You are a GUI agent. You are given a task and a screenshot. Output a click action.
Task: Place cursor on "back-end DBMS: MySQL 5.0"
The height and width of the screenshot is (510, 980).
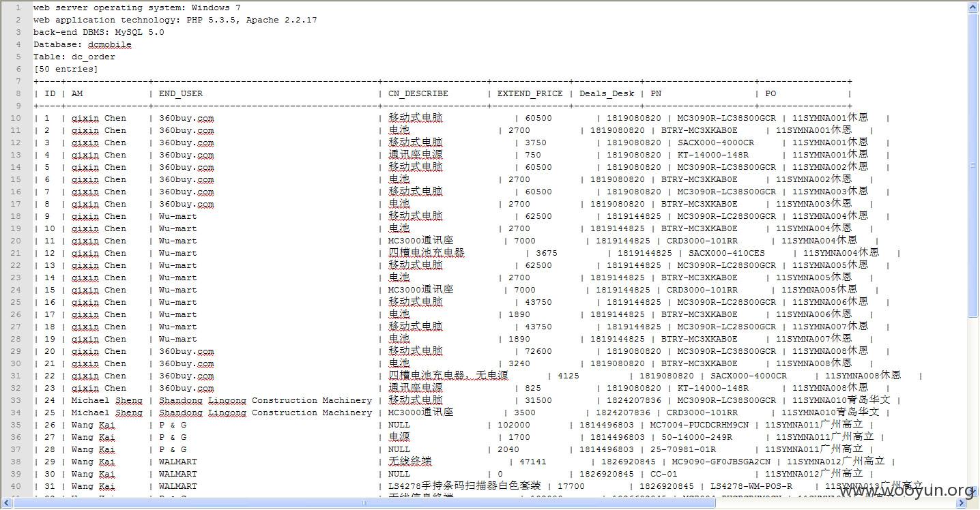point(99,33)
